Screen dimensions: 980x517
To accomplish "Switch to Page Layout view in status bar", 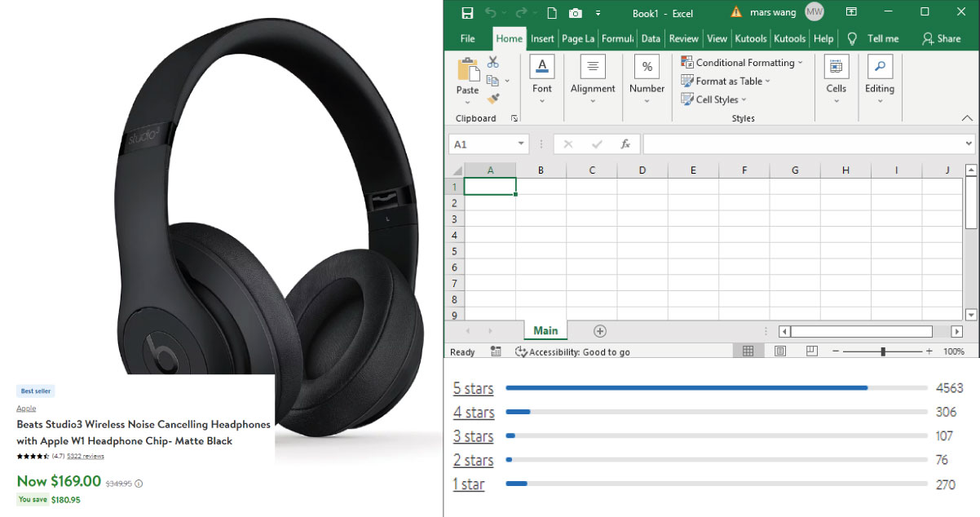I will point(780,351).
